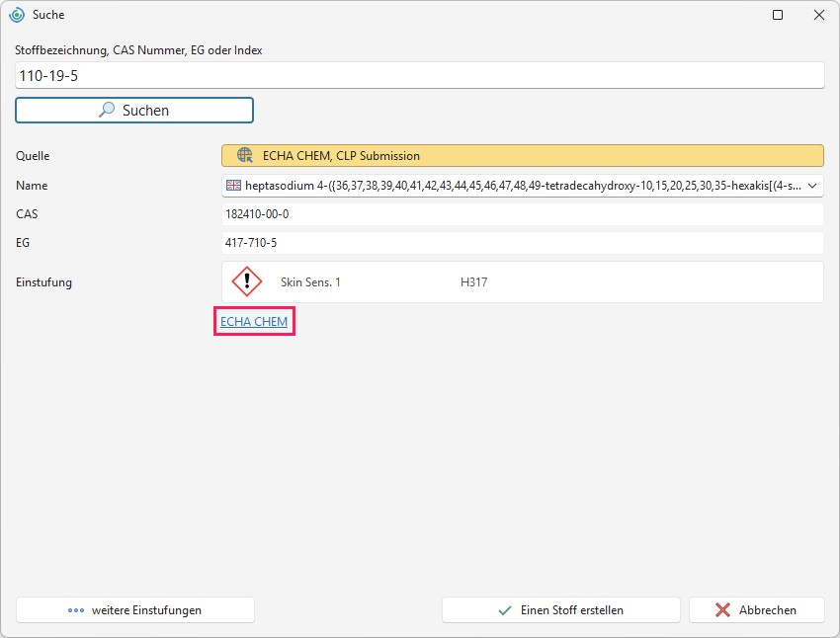Click the CAS number field 182410-00-0

pyautogui.click(x=523, y=214)
